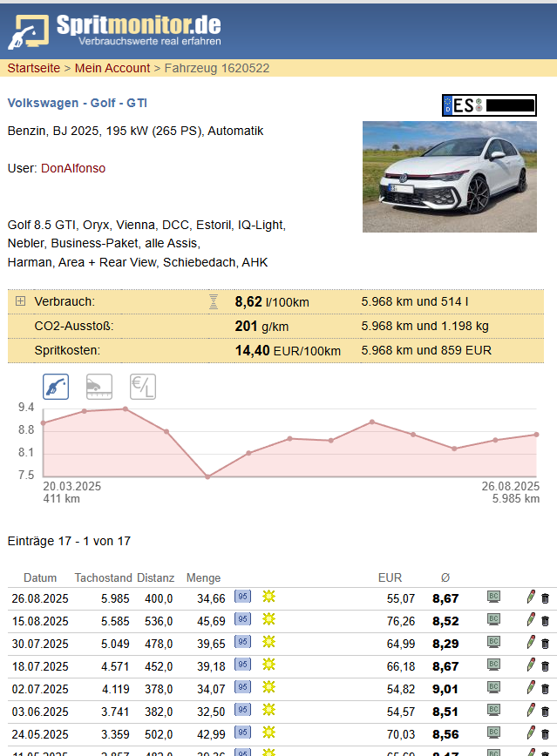
Task: Click the sun icon in 30.07.2025 row
Action: [x=268, y=642]
